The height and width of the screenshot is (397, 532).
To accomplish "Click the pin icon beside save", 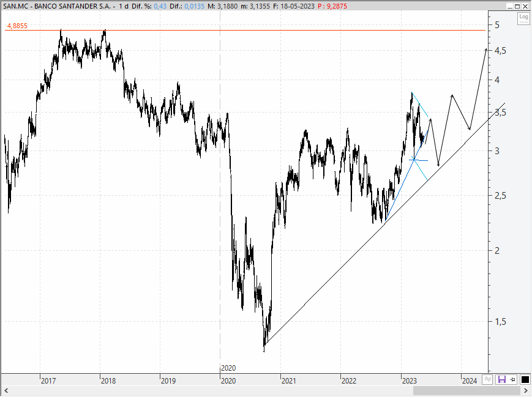I will pyautogui.click(x=512, y=379).
